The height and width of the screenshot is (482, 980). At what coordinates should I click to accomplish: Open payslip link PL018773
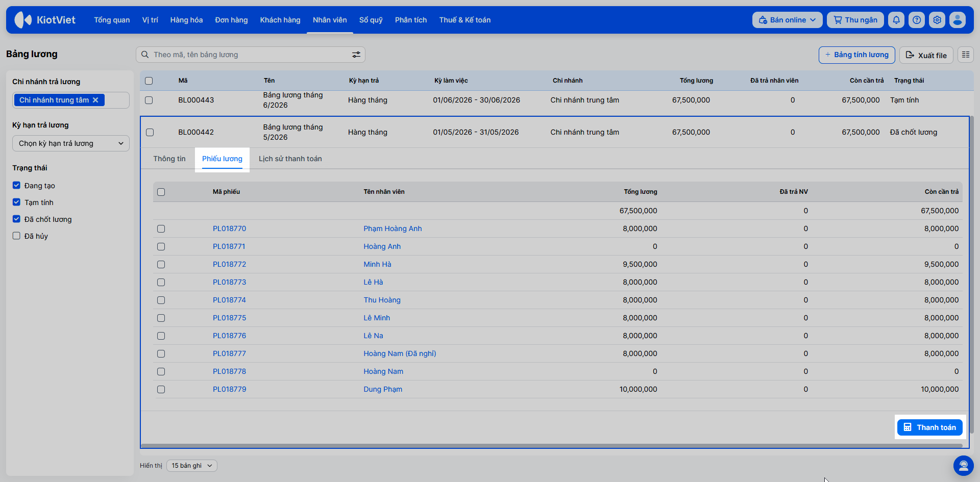pyautogui.click(x=229, y=282)
